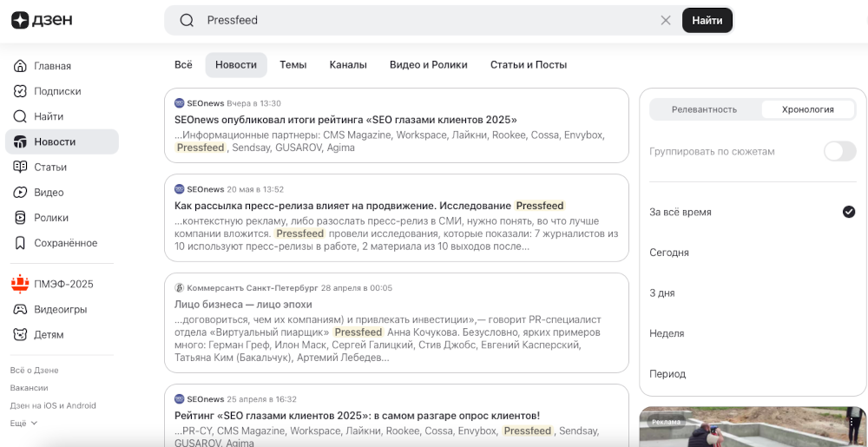Open the Всё о Дзене link
The height and width of the screenshot is (447, 868).
pyautogui.click(x=35, y=370)
